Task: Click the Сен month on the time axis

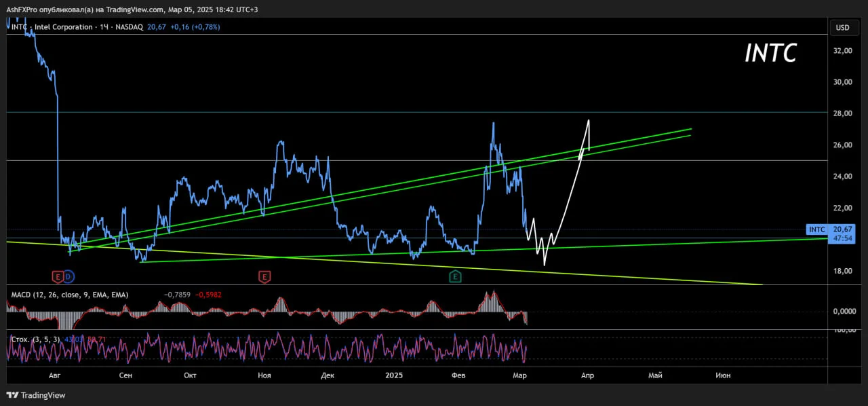Action: click(125, 375)
